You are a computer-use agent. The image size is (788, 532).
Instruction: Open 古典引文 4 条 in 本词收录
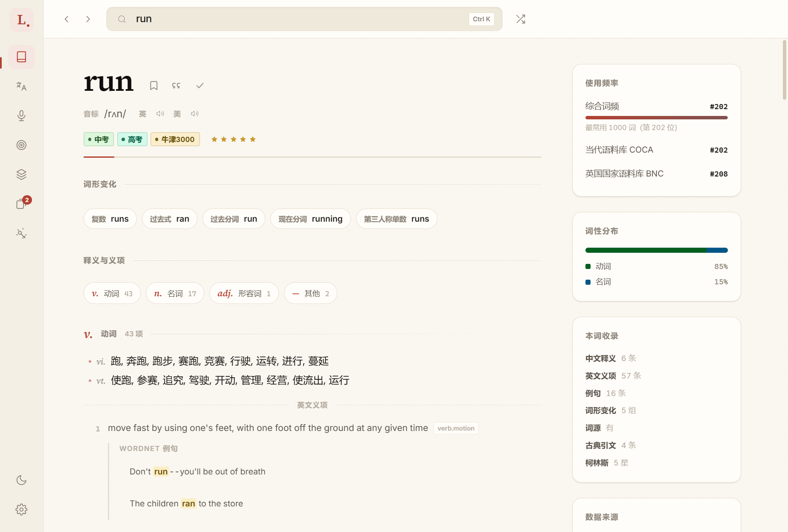point(611,445)
